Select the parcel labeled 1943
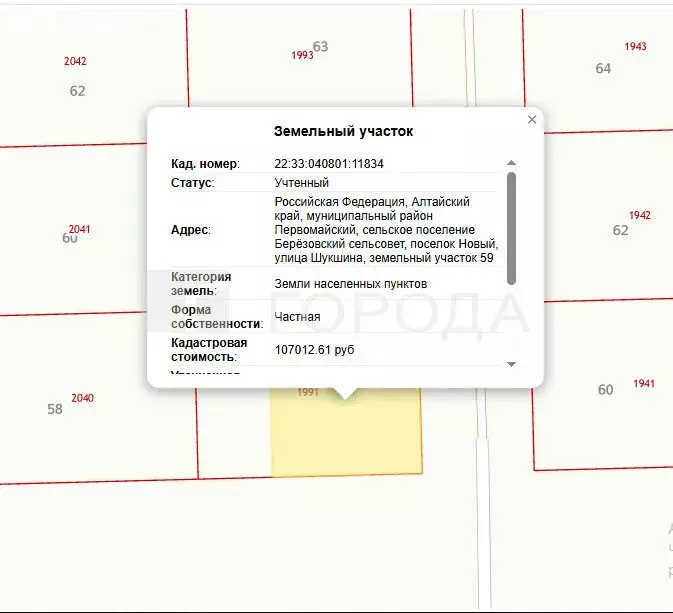Screen dimensions: 673x613 pyautogui.click(x=635, y=47)
